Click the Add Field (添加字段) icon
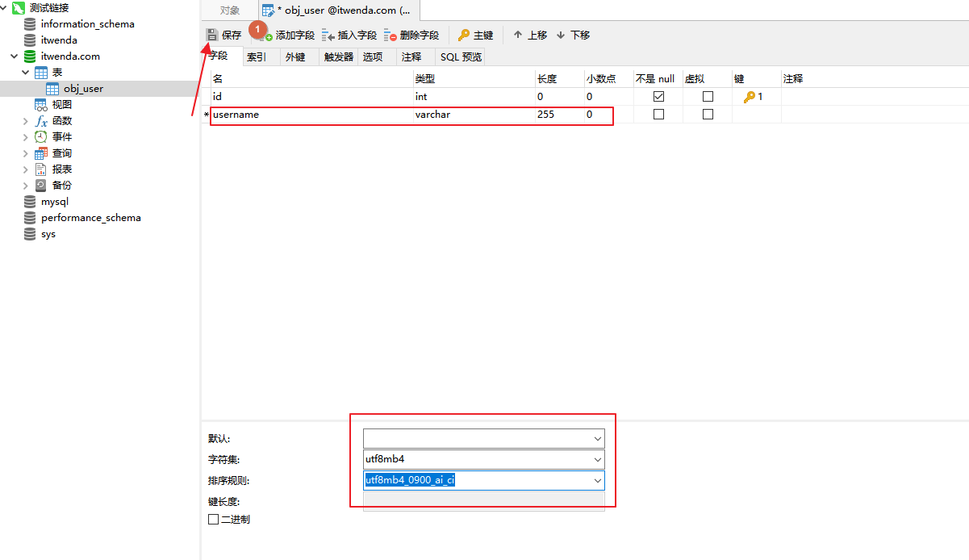The image size is (969, 560). point(267,36)
